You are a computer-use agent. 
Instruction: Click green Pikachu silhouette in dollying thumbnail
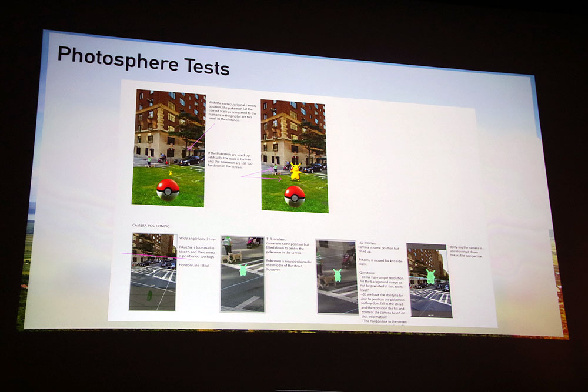tap(430, 277)
